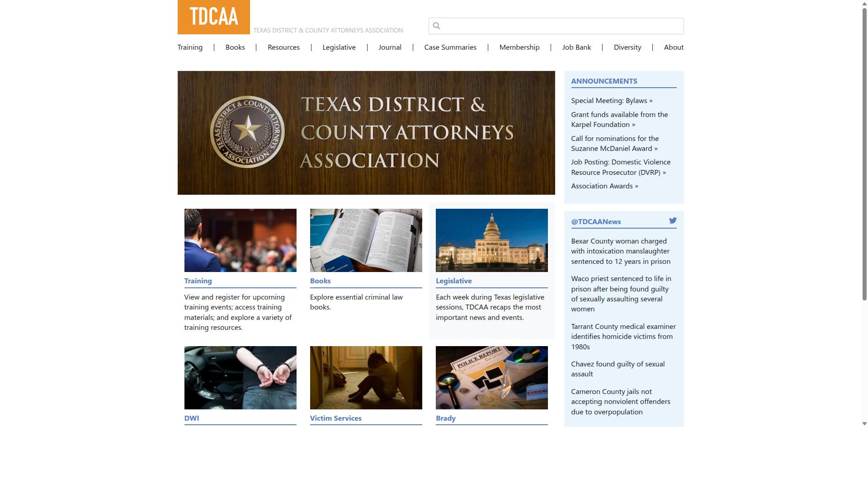Open the Legislative card title link
This screenshot has width=868, height=488.
click(454, 281)
